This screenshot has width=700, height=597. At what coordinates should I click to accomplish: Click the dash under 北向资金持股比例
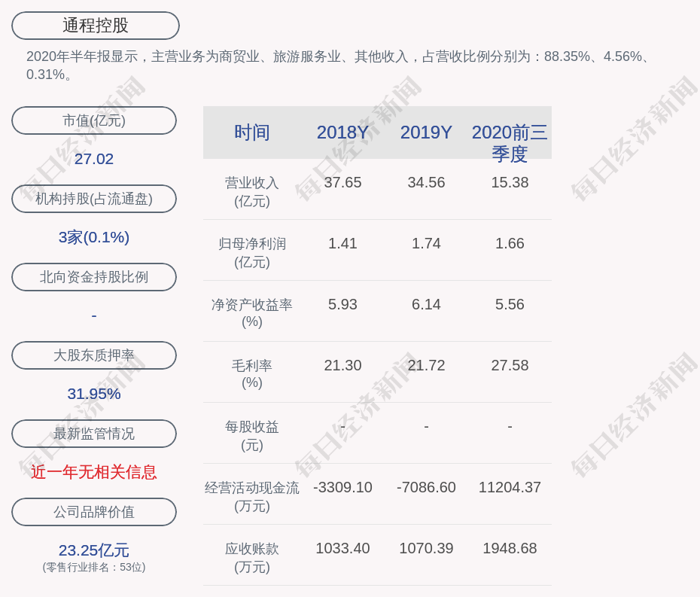[x=94, y=315]
